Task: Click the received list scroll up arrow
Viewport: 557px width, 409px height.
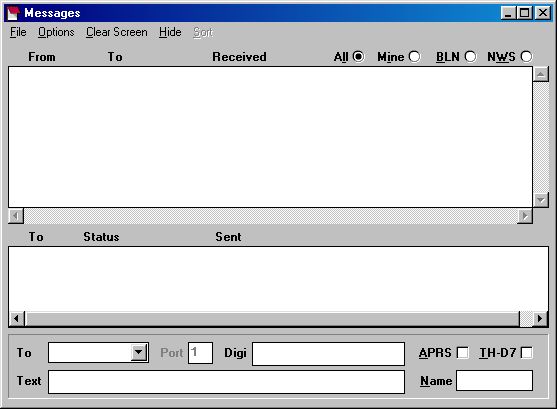Action: pos(541,74)
